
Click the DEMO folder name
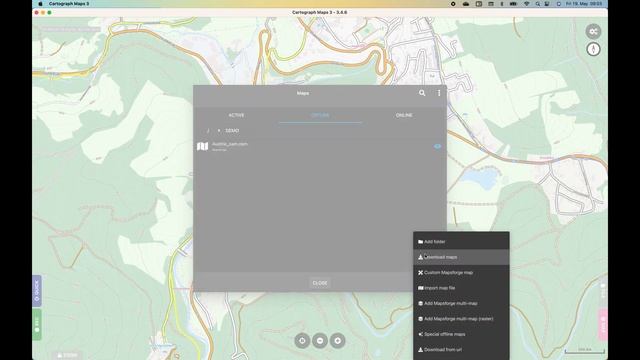232,131
